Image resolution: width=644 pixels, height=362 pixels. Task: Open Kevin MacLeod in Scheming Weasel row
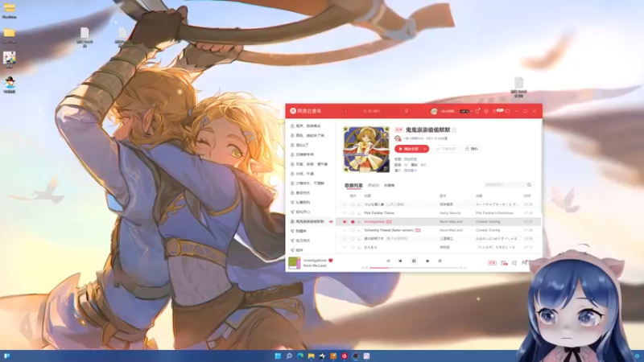click(x=451, y=230)
